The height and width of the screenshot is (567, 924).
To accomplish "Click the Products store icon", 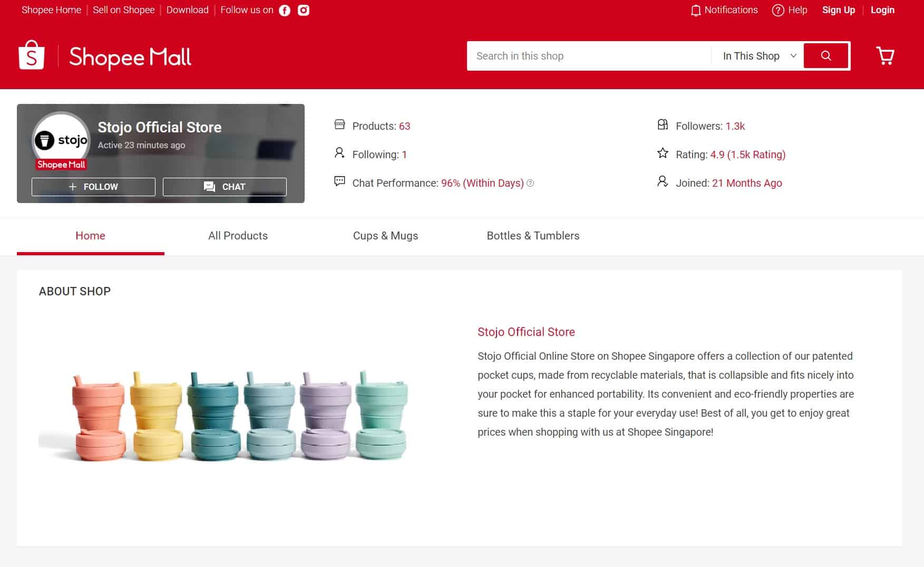I will coord(339,125).
